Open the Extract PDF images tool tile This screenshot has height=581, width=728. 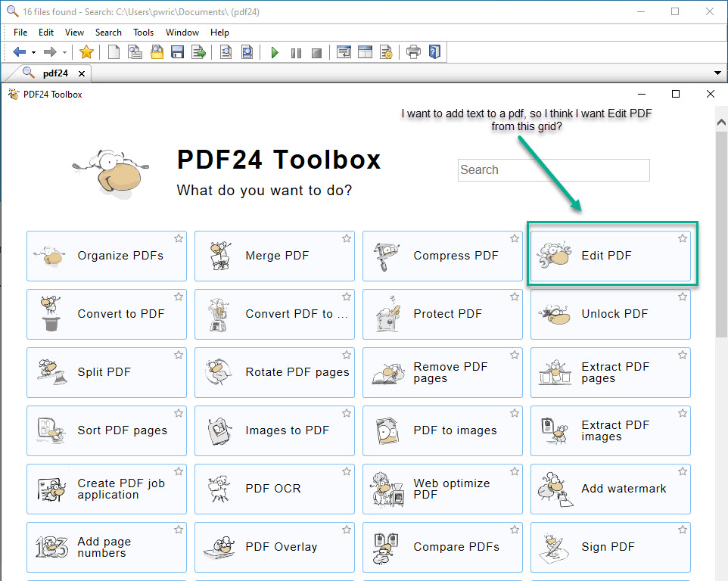611,430
